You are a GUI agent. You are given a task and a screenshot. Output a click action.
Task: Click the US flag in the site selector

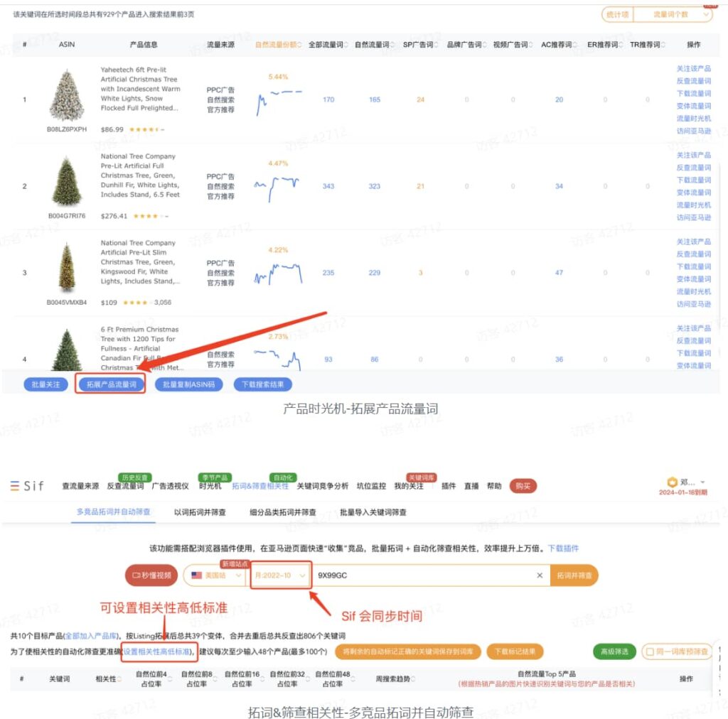(198, 575)
